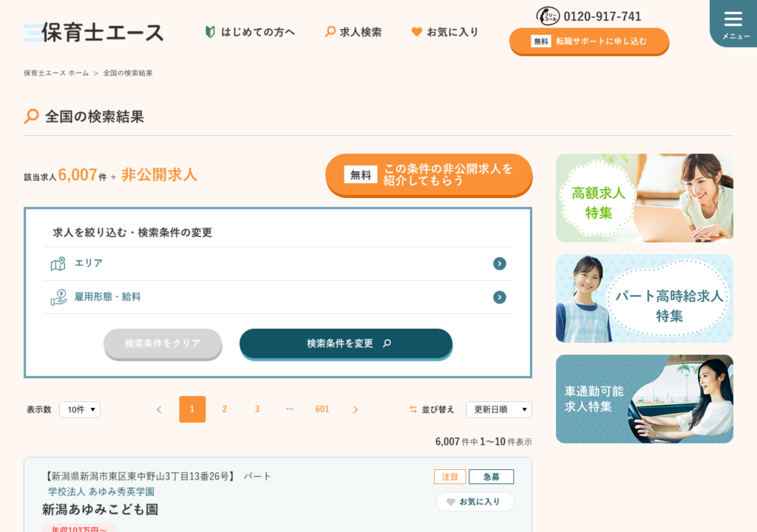Click the swap arrows icon beside 並び替え
757x532 pixels.
pos(413,409)
